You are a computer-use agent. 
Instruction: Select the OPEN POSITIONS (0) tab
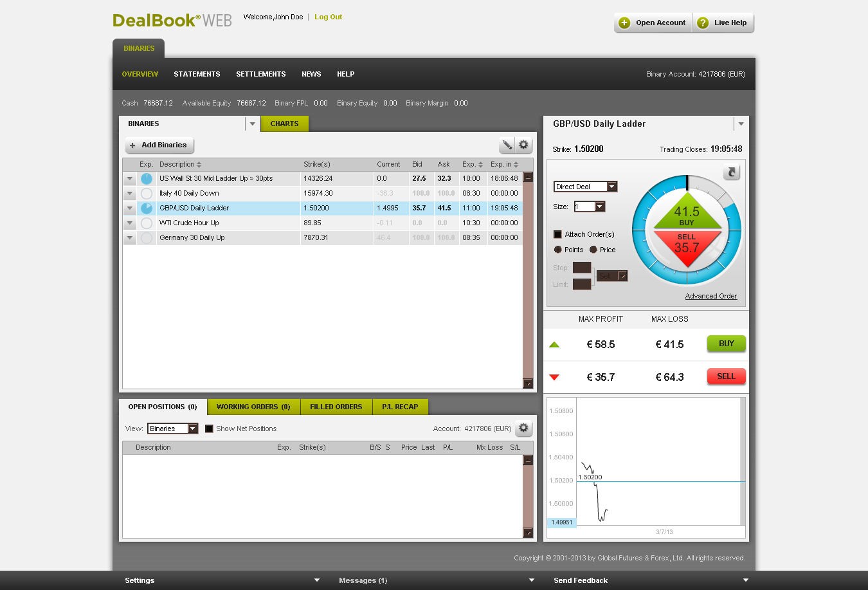(x=163, y=407)
